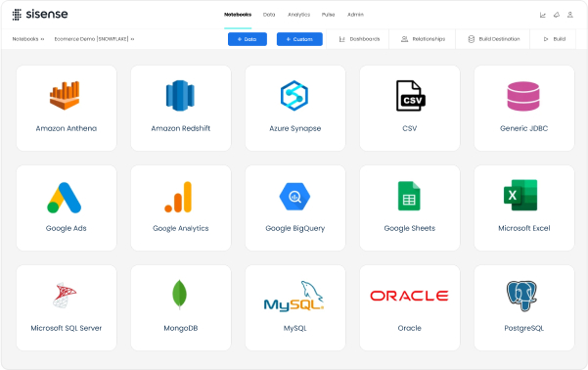Expand the Notebooks breadcrumb chevron
Viewport: 588px width, 370px height.
[42, 39]
